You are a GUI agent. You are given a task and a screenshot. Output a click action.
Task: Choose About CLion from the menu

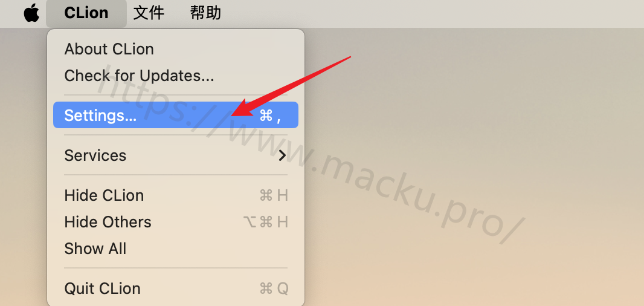[176, 50]
